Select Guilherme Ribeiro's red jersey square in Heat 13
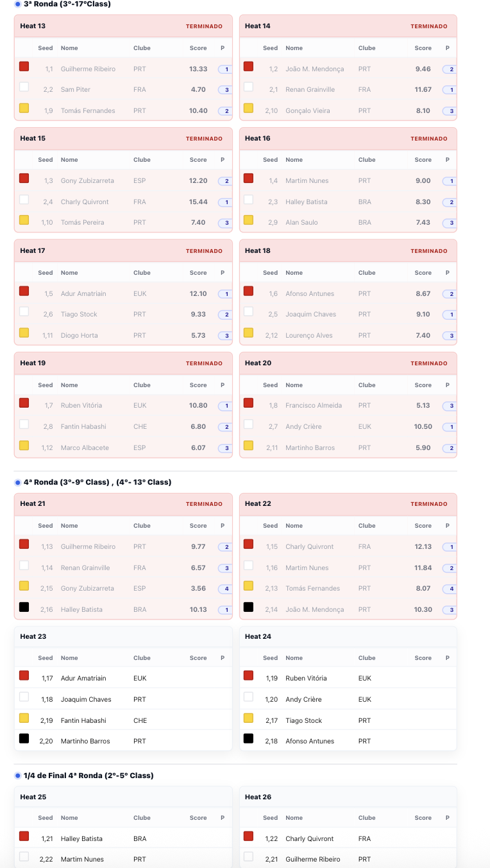The image size is (490, 868). (x=24, y=66)
